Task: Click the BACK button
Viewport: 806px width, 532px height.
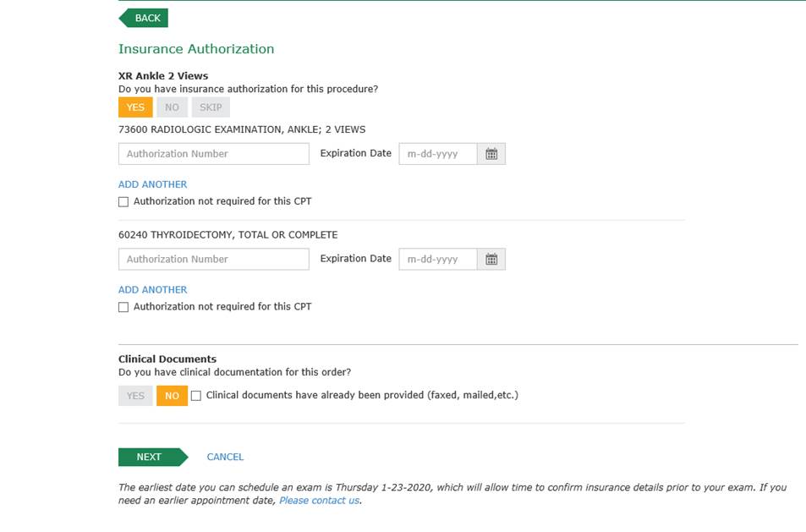Action: [x=145, y=18]
